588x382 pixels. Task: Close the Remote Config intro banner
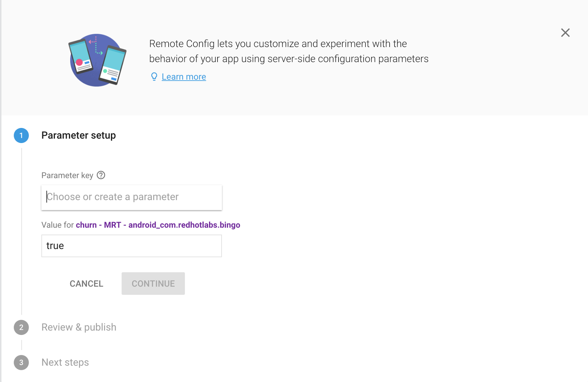[565, 33]
